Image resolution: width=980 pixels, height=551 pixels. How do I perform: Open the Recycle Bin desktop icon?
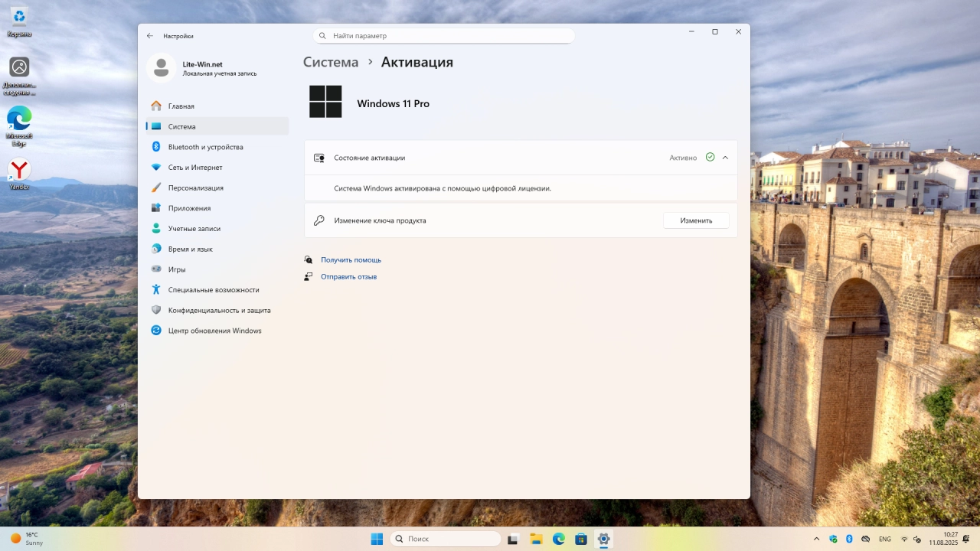(x=19, y=22)
